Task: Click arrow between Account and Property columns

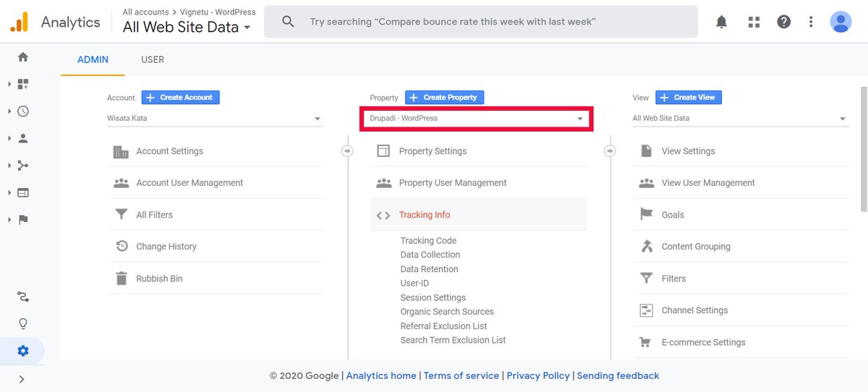Action: (347, 151)
